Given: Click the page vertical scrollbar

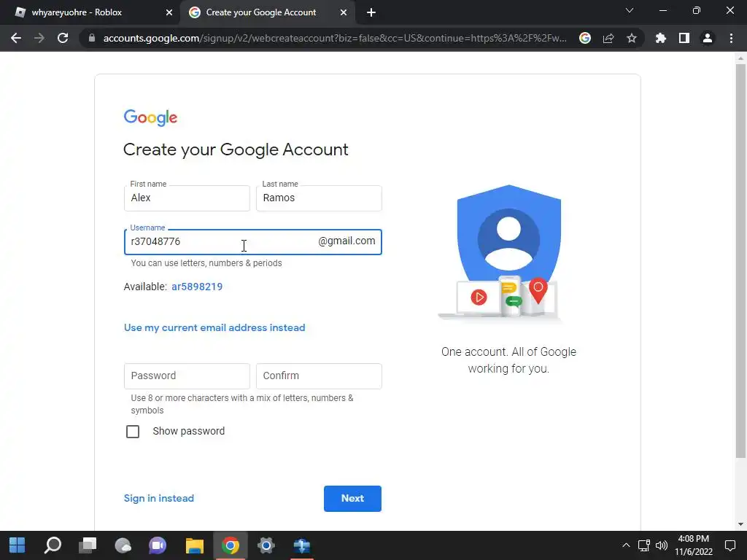Looking at the screenshot, I should 740,261.
